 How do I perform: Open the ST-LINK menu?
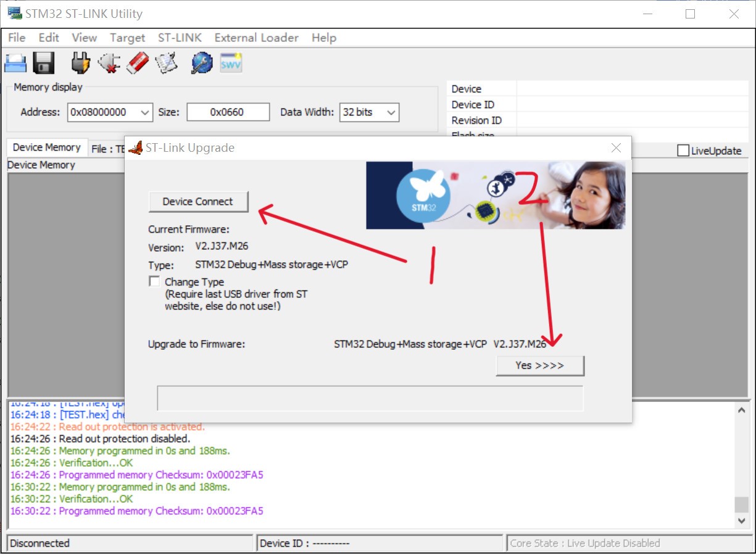click(180, 38)
